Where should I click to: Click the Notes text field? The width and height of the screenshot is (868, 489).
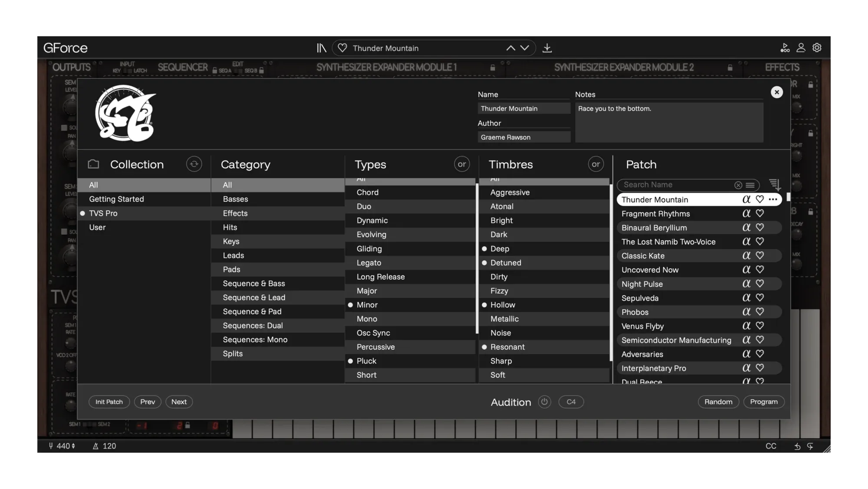click(669, 122)
